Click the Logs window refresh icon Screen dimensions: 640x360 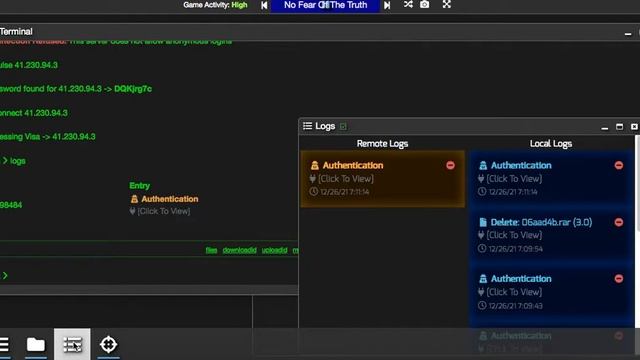(343, 127)
